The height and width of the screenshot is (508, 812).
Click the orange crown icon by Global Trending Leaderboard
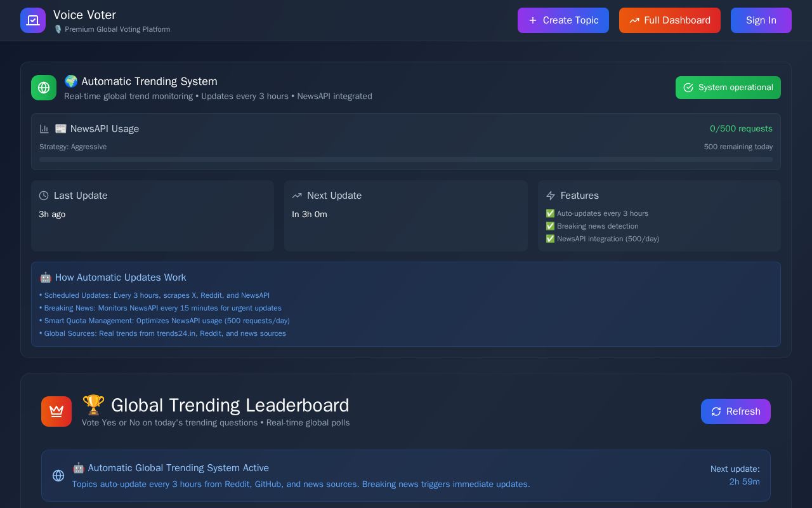coord(56,411)
